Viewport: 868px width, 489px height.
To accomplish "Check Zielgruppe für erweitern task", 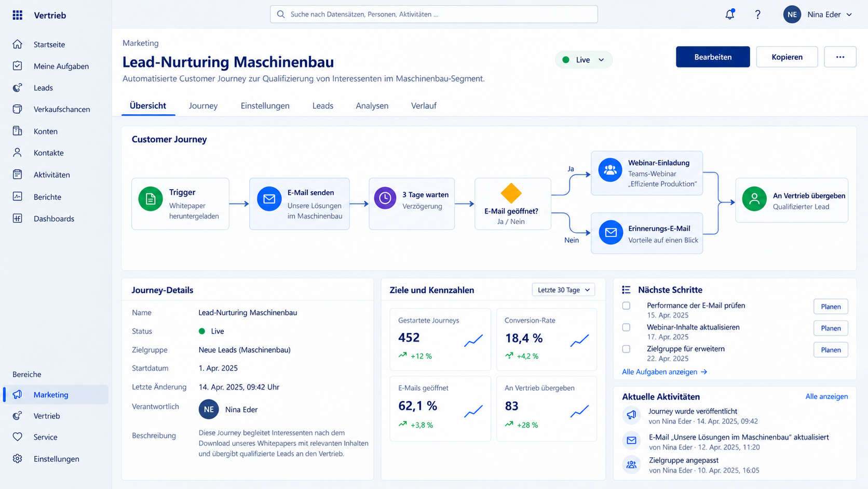I will pos(627,349).
